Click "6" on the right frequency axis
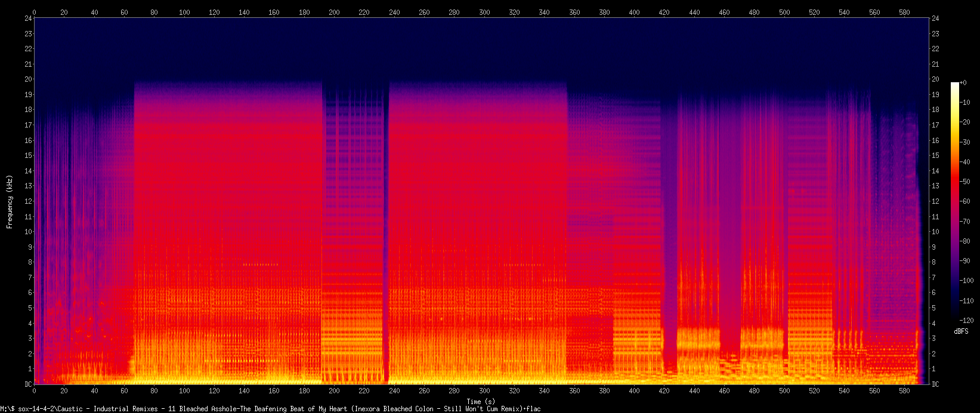The width and height of the screenshot is (980, 413). pos(933,293)
